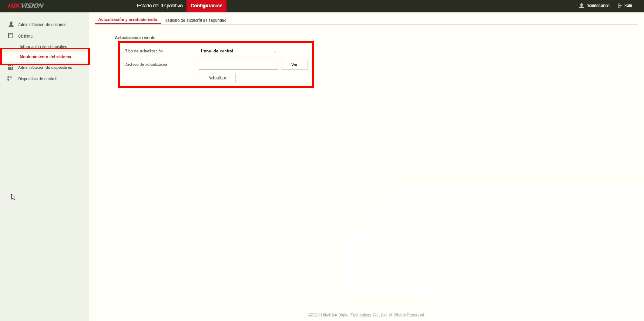This screenshot has height=321, width=644.
Task: Select the Actualización y mantenimiento tab
Action: click(x=128, y=20)
